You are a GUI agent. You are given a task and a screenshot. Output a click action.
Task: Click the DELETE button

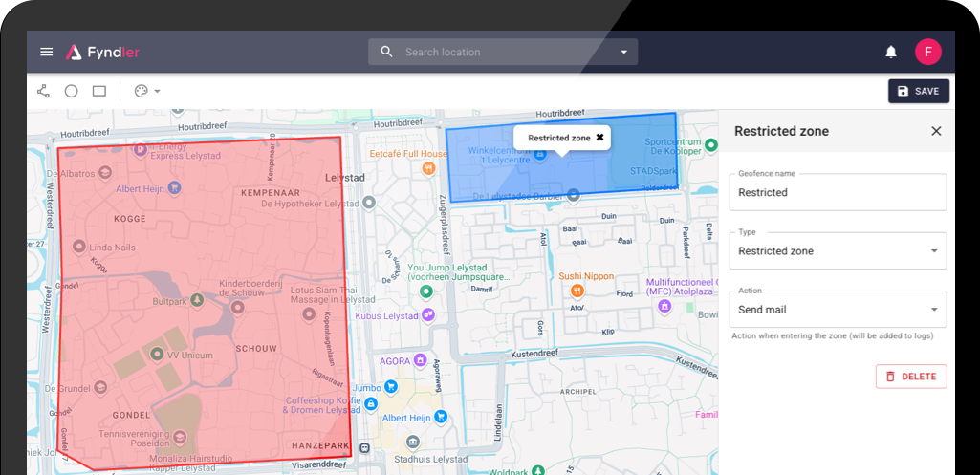910,377
